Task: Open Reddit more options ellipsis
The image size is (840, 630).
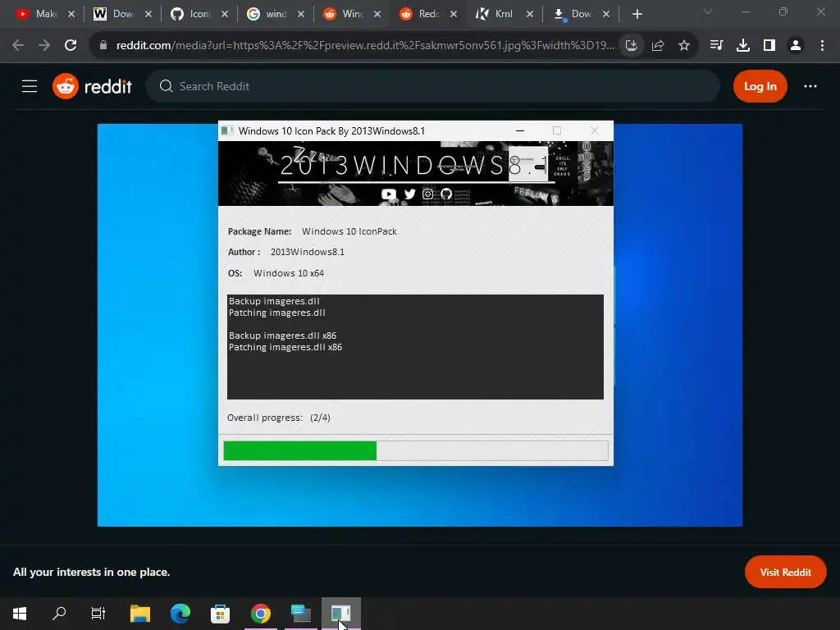Action: (x=810, y=86)
